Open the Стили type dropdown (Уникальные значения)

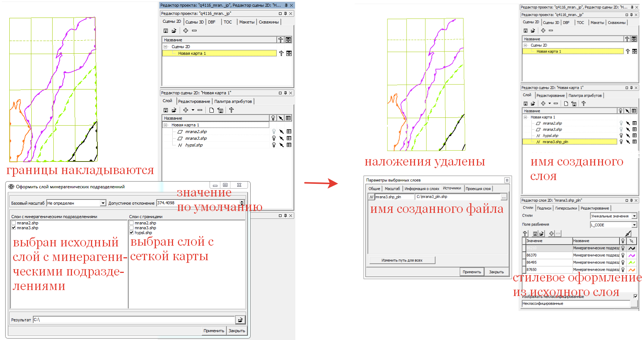click(x=634, y=216)
